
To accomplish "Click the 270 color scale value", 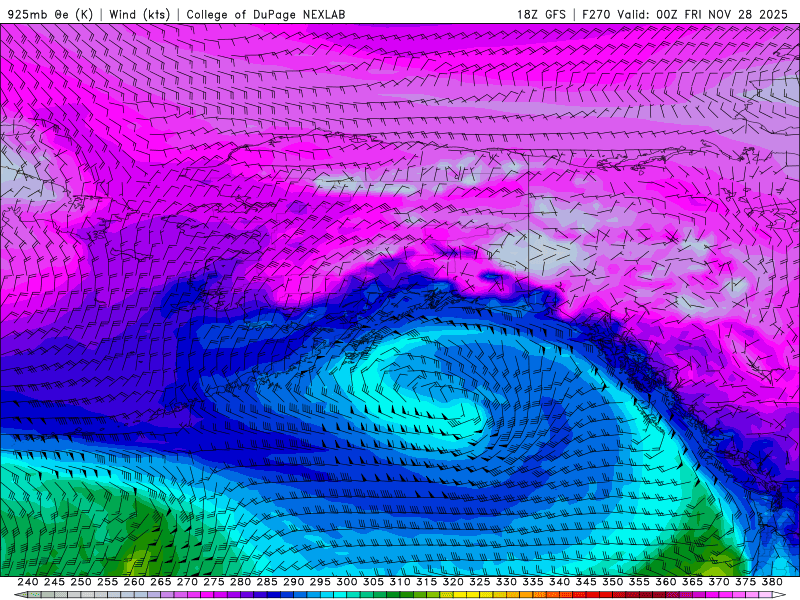I will [x=187, y=582].
